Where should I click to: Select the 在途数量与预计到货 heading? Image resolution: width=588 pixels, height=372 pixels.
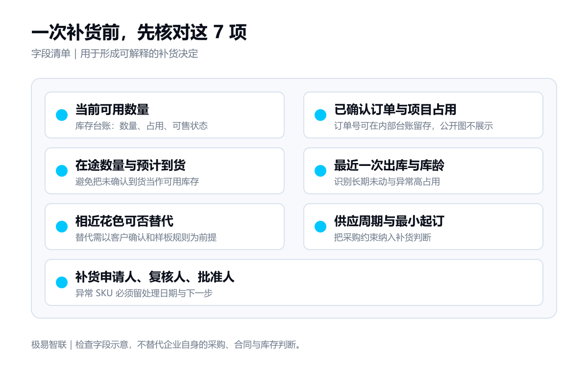(130, 165)
